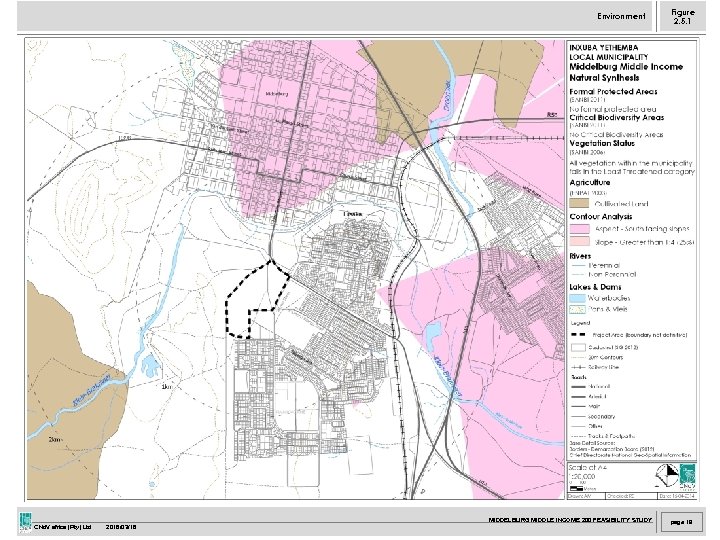Click the 'Middelburg Middle Income' heading
The height and width of the screenshot is (540, 720).
[x=626, y=67]
